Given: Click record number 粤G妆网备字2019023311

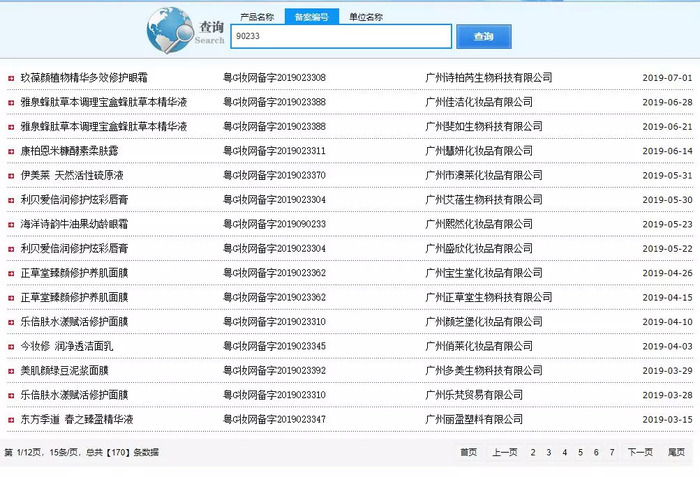Looking at the screenshot, I should (275, 151).
